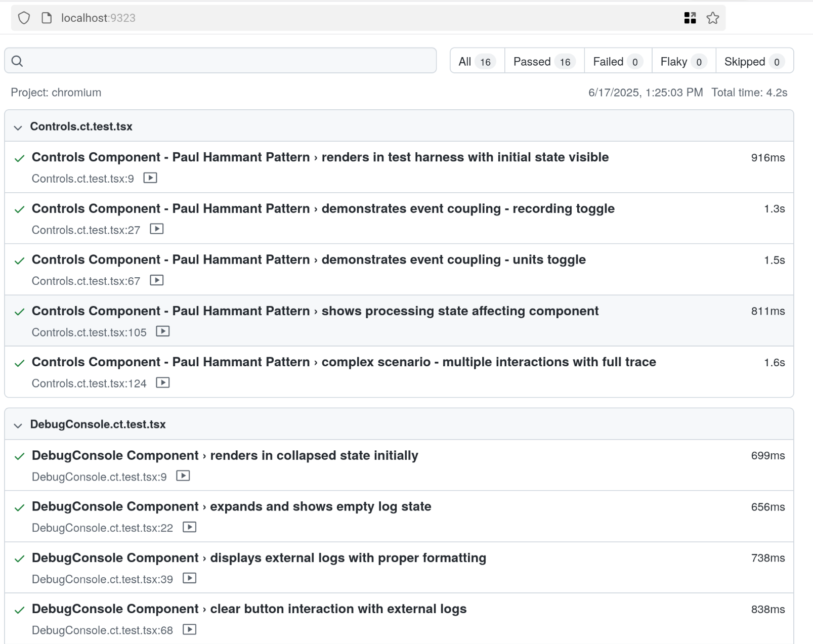Image resolution: width=813 pixels, height=644 pixels.
Task: Click the search magnifier icon
Action: (17, 61)
